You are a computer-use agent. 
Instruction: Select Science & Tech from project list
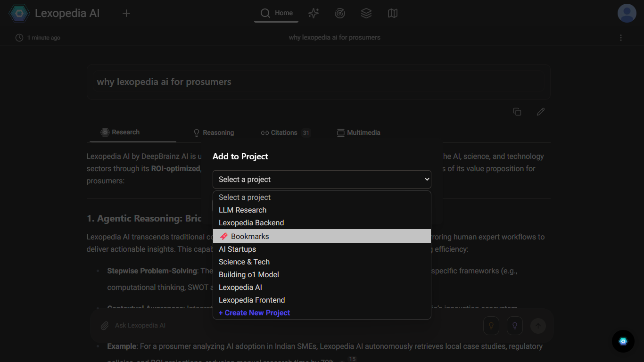[322, 262]
